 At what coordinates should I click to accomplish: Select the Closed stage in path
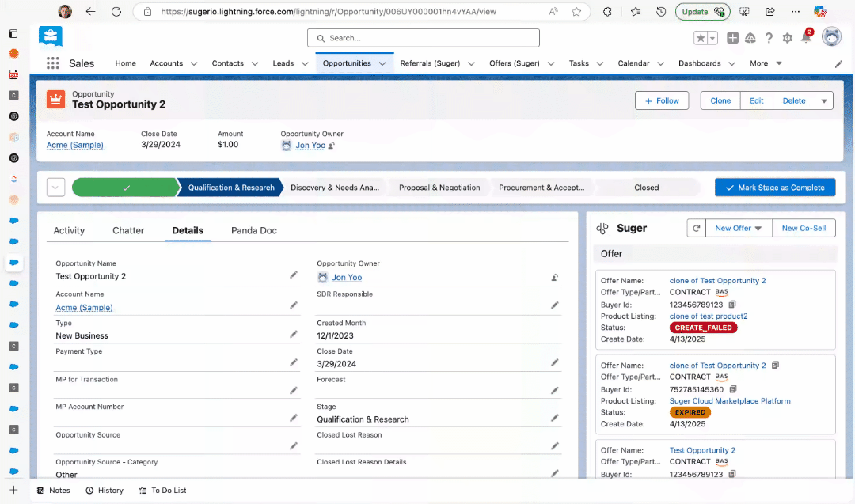[x=647, y=188]
